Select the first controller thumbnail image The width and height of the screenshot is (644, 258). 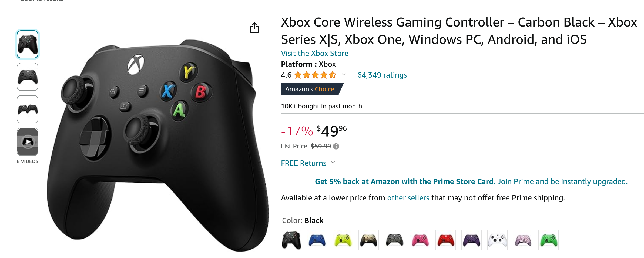28,44
